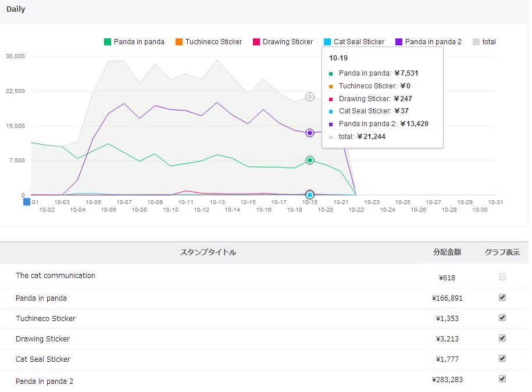Uncheck Cat Seal Sticker graph checkbox
Image resolution: width=532 pixels, height=392 pixels.
coord(502,358)
